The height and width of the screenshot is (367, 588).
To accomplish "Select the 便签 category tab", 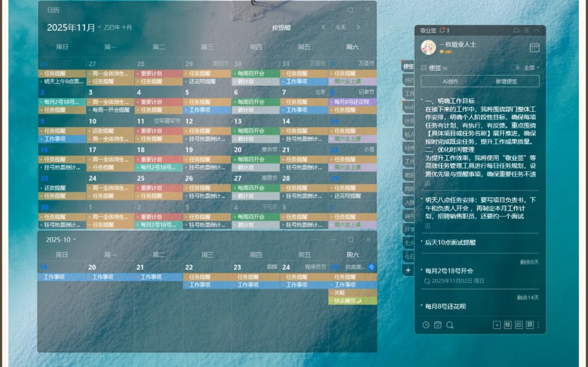I will coord(408,67).
